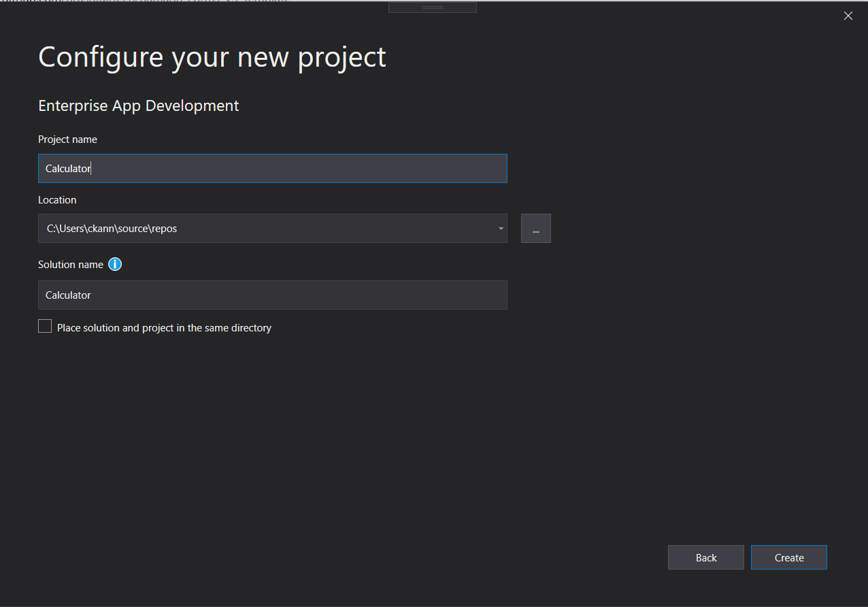Click the folder browse icon beside Location

click(535, 228)
